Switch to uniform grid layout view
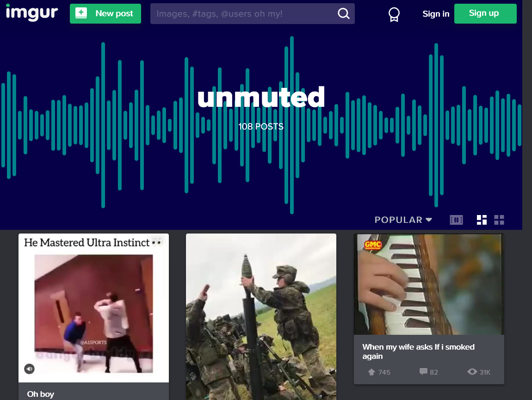Viewport: 532px width, 400px height. [x=499, y=220]
